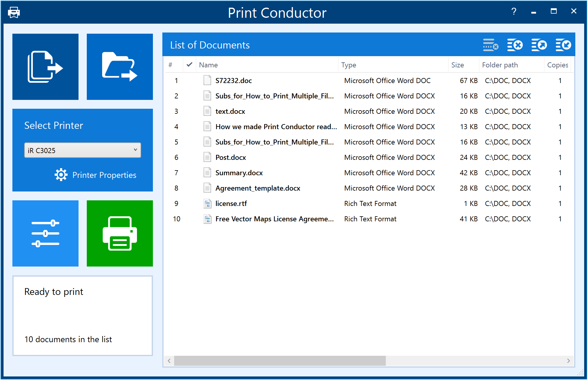Toggle checkbox for Agreement_template.docx
This screenshot has width=588, height=380.
pyautogui.click(x=190, y=188)
